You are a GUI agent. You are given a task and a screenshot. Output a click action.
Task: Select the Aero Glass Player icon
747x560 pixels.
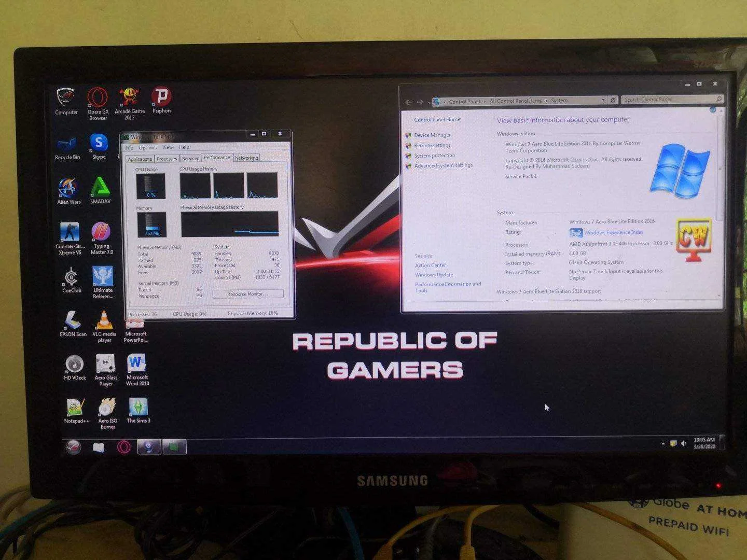click(x=106, y=370)
